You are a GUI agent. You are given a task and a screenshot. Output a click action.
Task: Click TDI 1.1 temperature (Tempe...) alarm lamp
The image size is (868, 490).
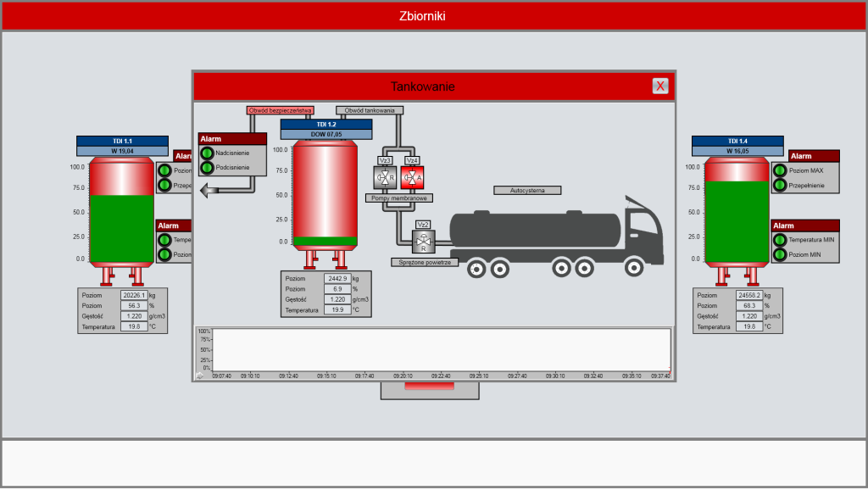[x=165, y=240]
